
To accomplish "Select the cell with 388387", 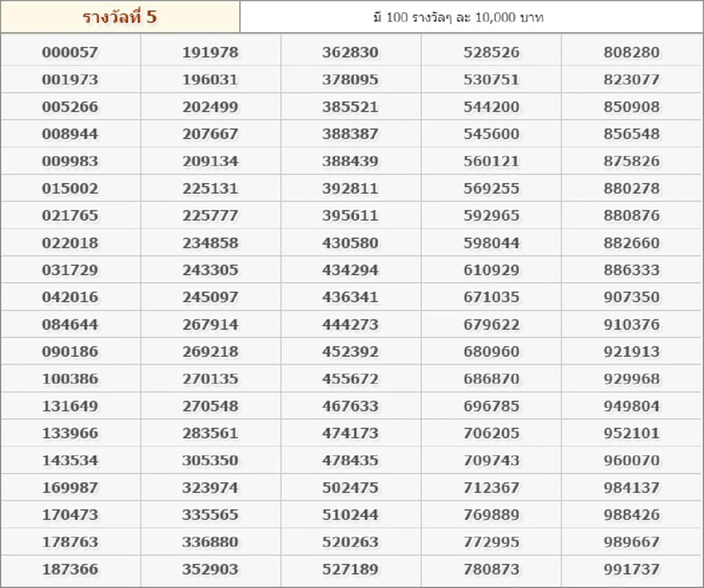I will point(350,134).
